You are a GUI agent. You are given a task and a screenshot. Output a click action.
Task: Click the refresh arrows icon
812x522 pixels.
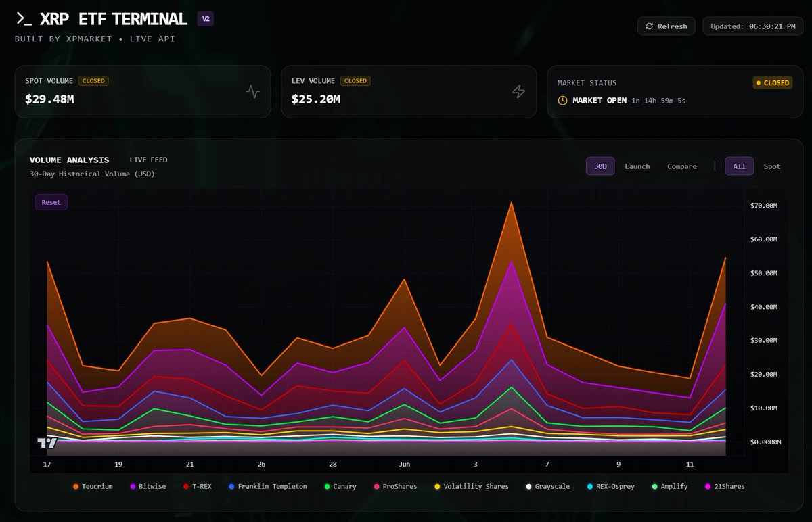coord(650,26)
